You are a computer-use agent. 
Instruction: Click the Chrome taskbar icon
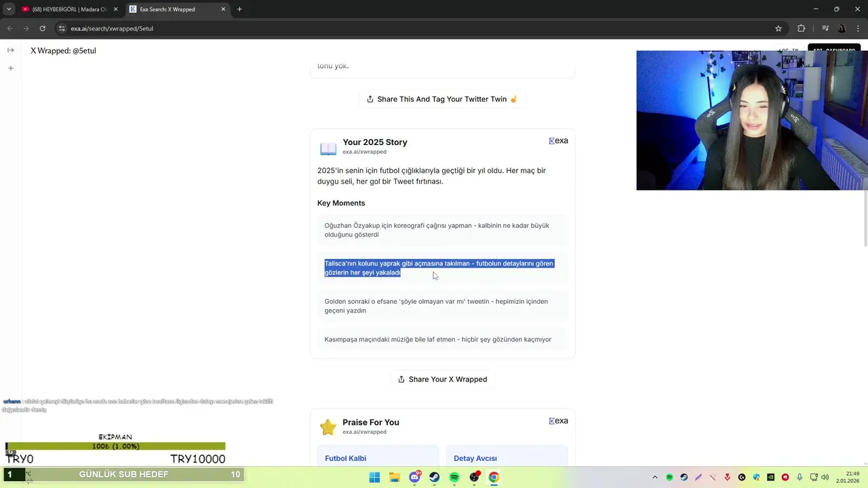[494, 477]
